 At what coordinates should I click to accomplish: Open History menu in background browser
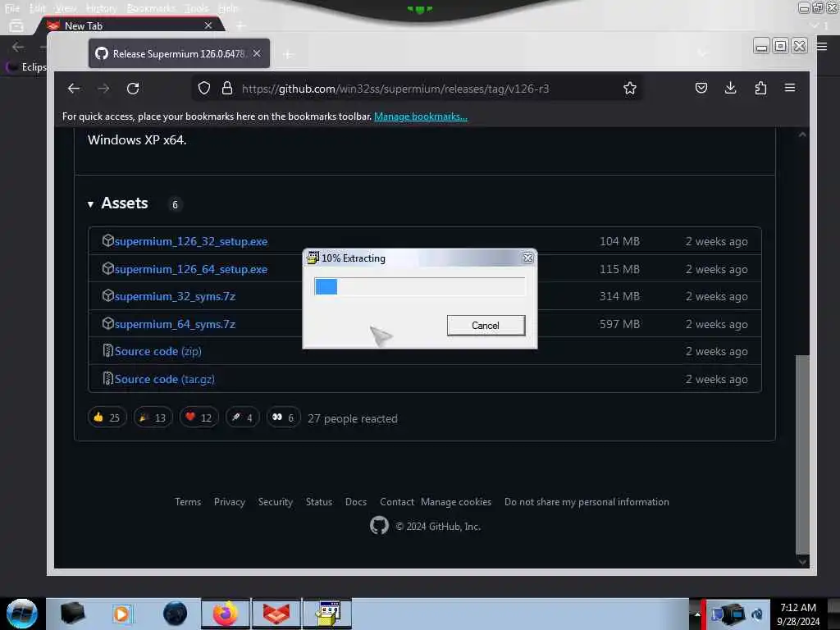click(101, 8)
